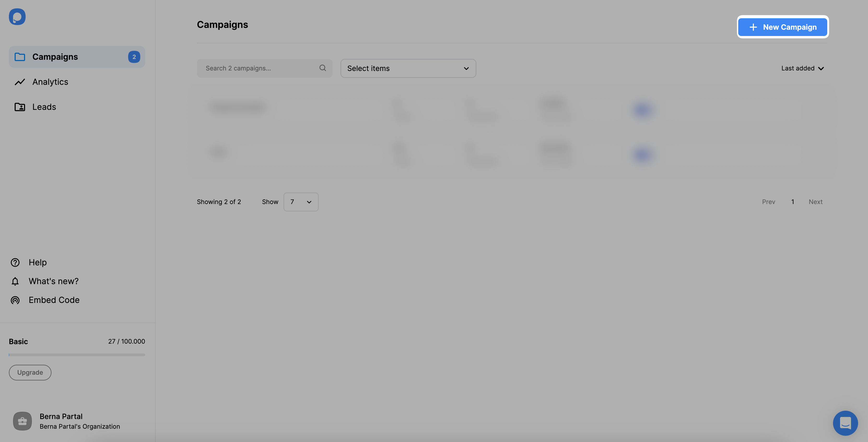Select the Analytics menu item

click(50, 81)
